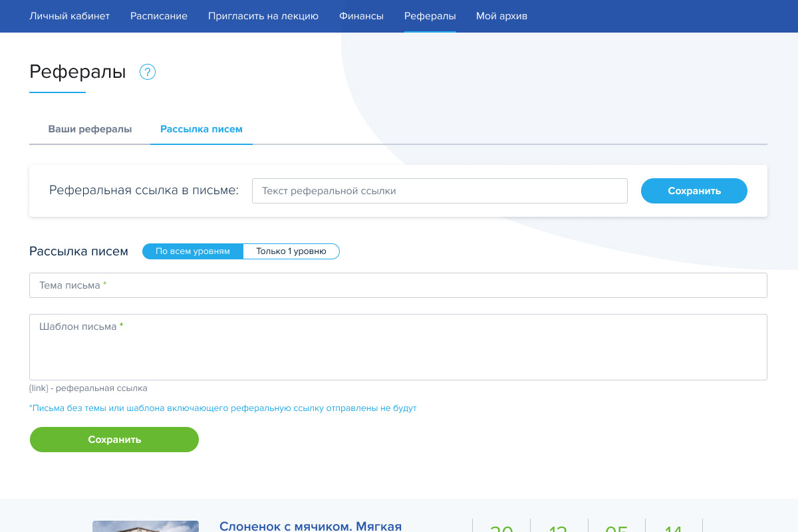Viewport: 798px width, 532px height.
Task: Select Рефералы in the navigation bar
Action: coord(430,16)
